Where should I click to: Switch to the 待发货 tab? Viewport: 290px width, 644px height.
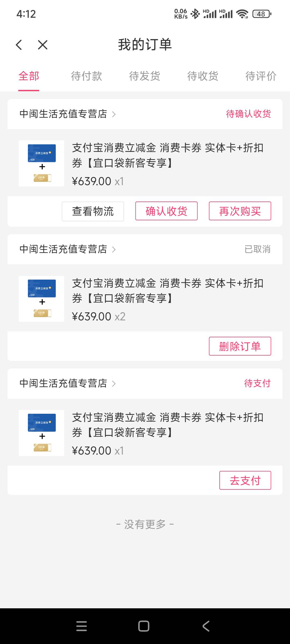click(x=144, y=76)
